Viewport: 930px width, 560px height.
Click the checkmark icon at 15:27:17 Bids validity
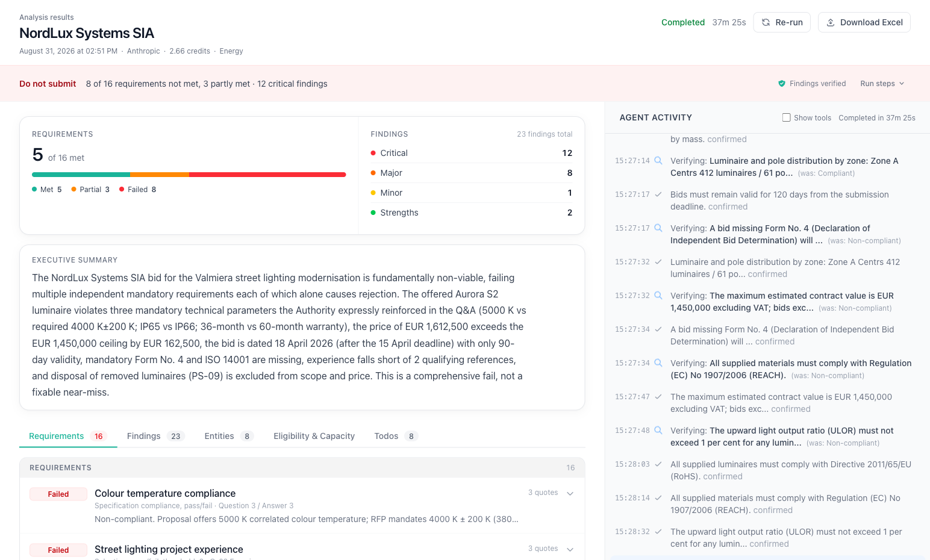pyautogui.click(x=658, y=194)
